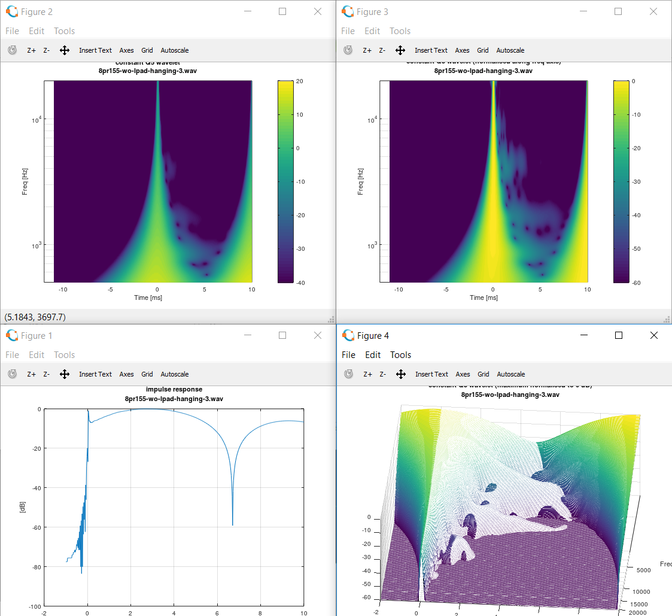Click Insert Text in Figure 1 toolbar

point(95,374)
